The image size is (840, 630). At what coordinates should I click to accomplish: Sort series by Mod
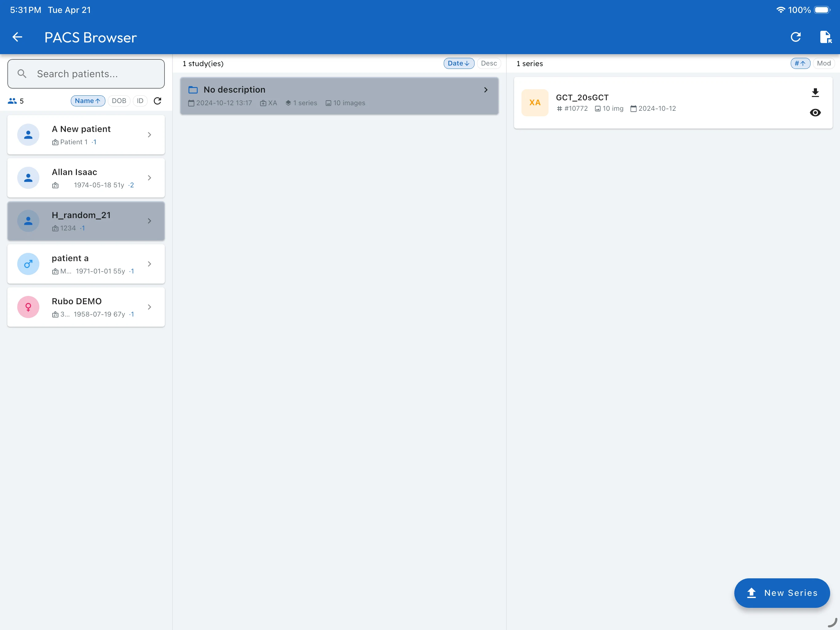click(824, 63)
